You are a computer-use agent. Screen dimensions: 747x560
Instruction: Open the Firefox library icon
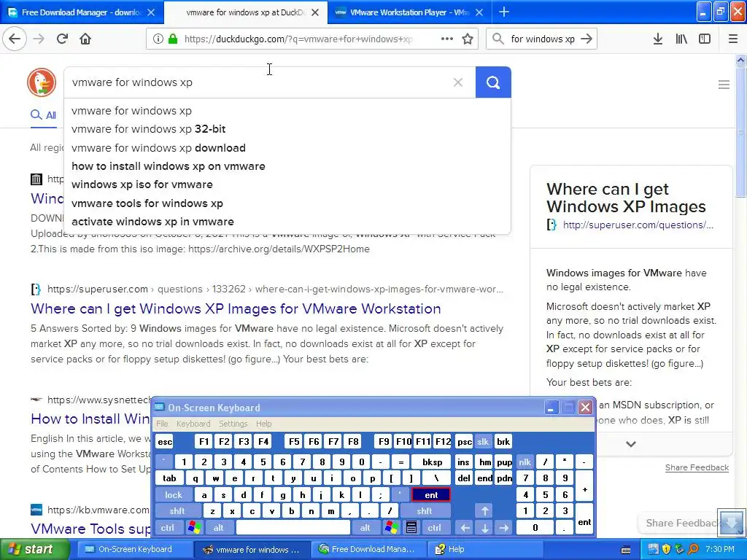tap(681, 39)
